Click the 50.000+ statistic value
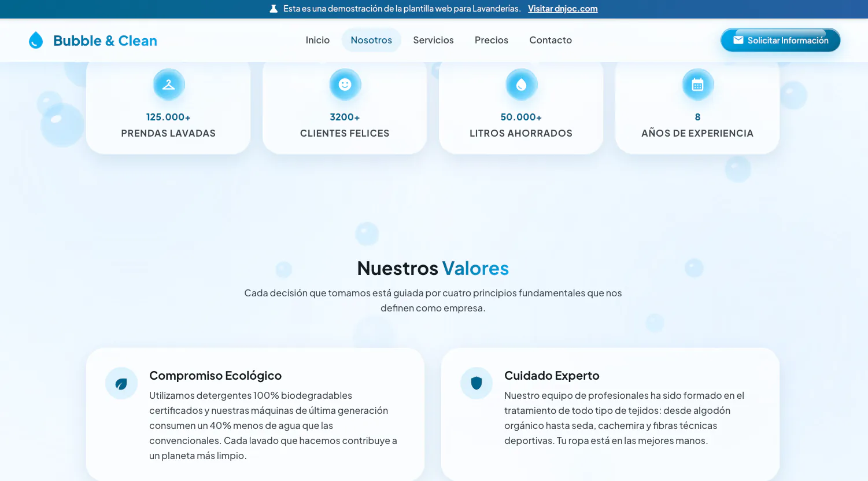The height and width of the screenshot is (481, 868). click(521, 117)
